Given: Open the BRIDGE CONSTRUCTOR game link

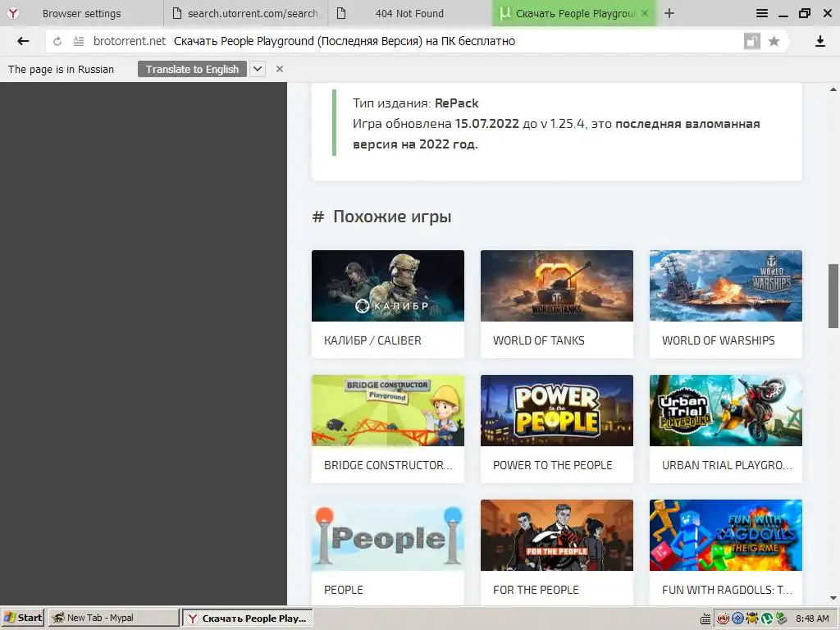Looking at the screenshot, I should coord(388,466).
